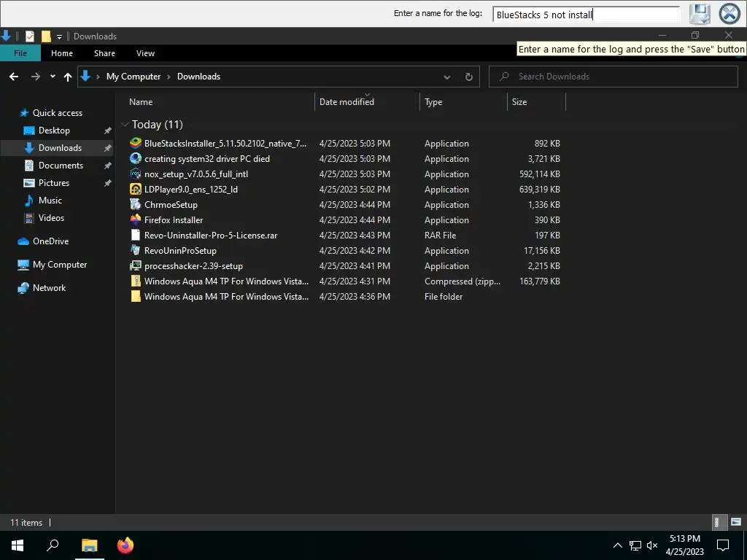Expand Customize Quick Access Toolbar dropdown
This screenshot has height=560, width=747.
pyautogui.click(x=59, y=36)
